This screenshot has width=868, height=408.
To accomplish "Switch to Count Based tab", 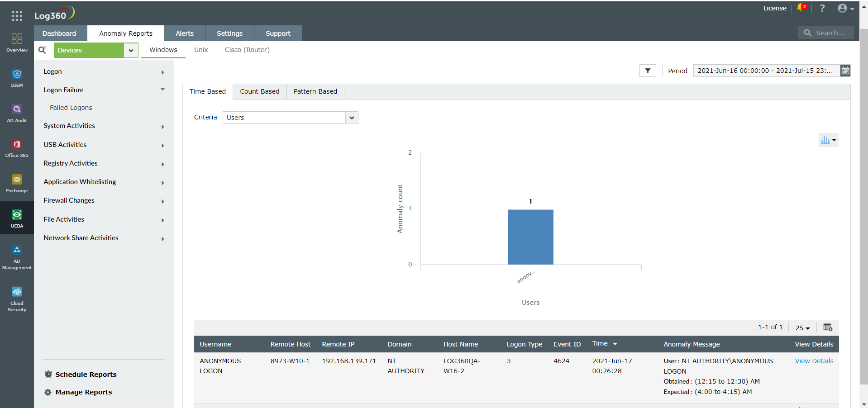I will [260, 91].
